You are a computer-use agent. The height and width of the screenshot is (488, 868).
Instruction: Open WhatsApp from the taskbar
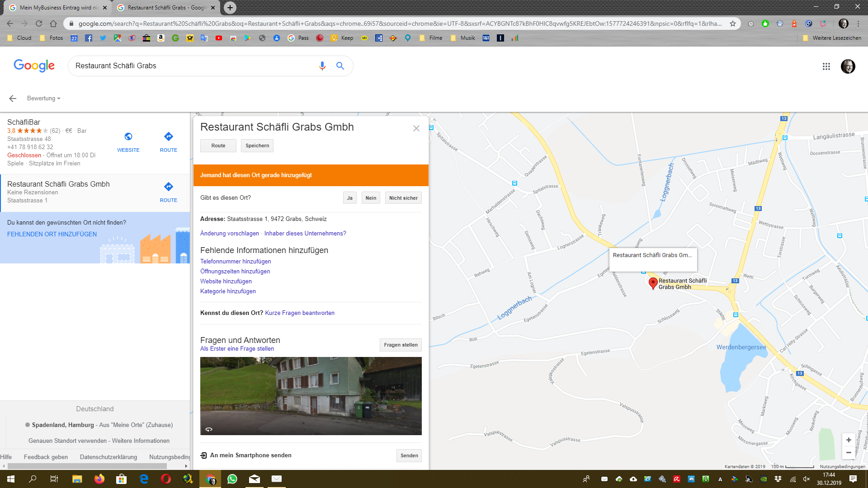232,479
